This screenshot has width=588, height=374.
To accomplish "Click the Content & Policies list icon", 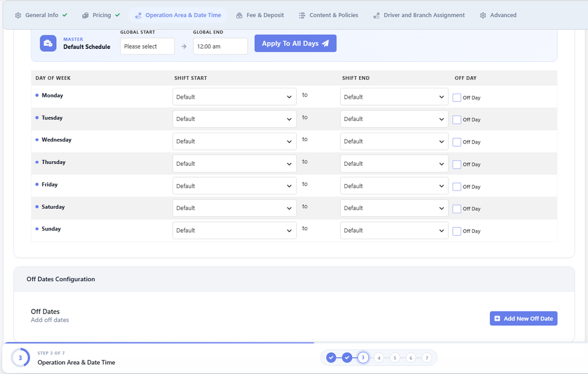I will (302, 15).
